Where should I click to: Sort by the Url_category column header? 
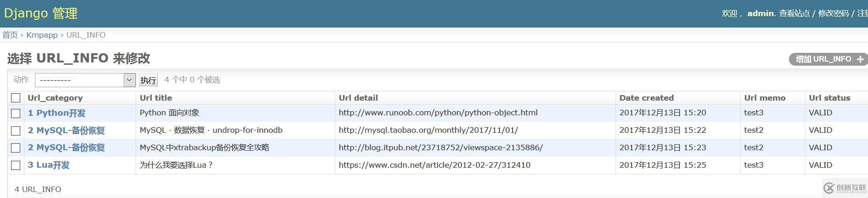(55, 98)
